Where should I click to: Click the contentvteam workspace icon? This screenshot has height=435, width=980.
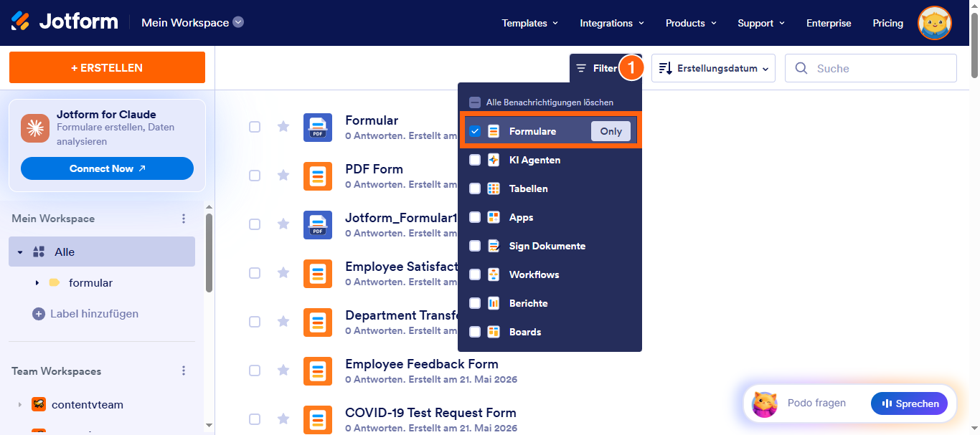[39, 404]
